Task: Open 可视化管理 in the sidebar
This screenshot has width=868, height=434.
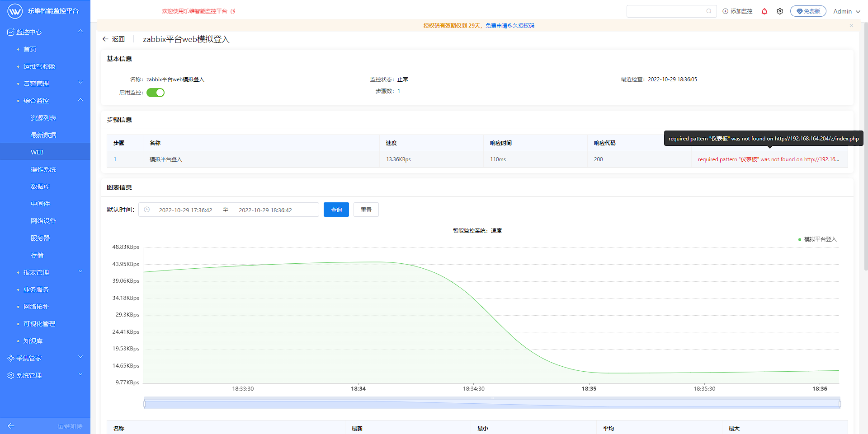Action: [39, 324]
